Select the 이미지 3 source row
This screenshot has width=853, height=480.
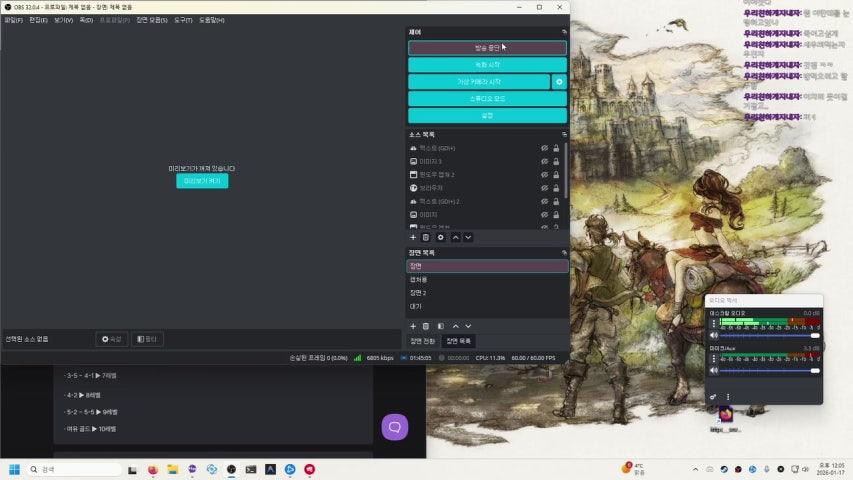(485, 161)
